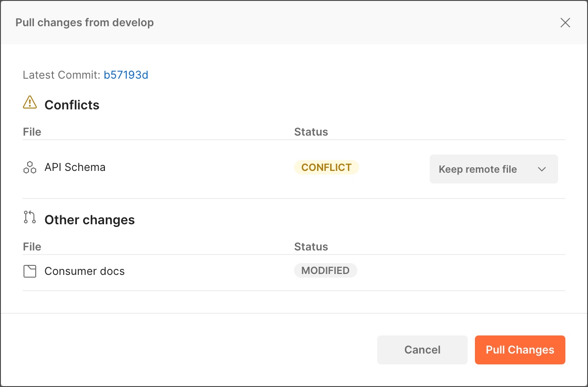Click the Pull changes from develop title
This screenshot has height=387, width=588.
(85, 23)
